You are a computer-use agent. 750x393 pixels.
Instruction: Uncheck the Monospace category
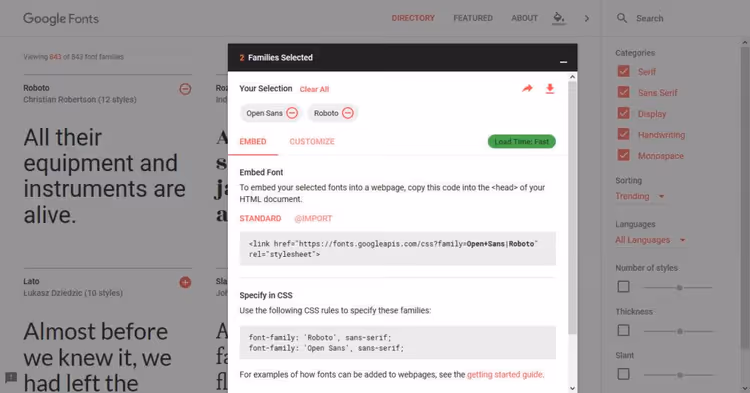(x=623, y=155)
